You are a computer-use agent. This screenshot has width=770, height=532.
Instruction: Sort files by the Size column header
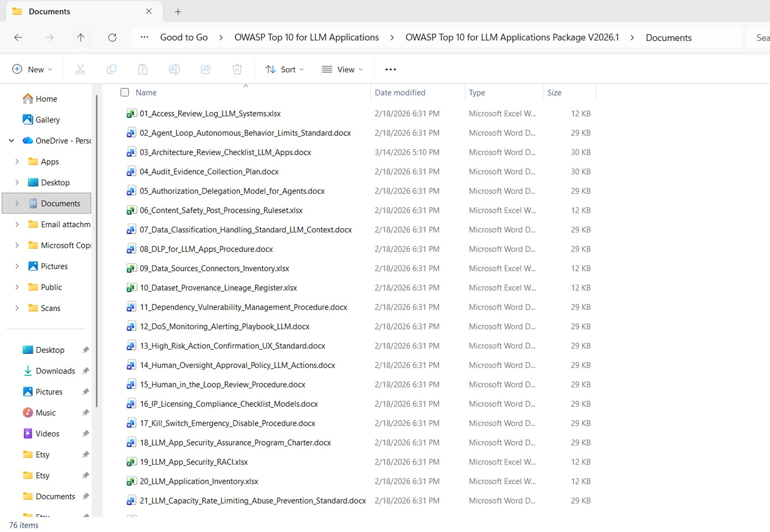point(554,93)
